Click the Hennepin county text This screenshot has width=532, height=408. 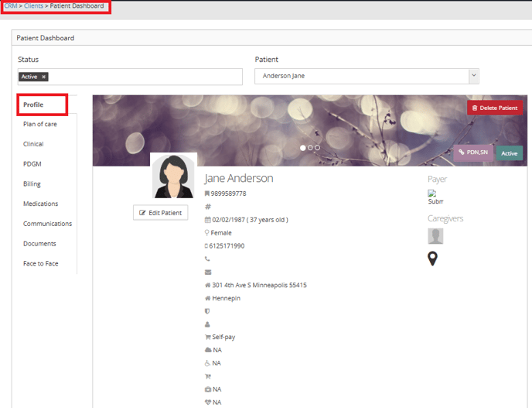227,298
